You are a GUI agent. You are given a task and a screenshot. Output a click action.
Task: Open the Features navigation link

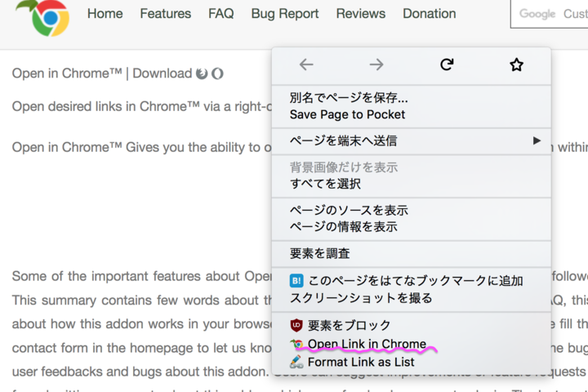click(x=165, y=13)
